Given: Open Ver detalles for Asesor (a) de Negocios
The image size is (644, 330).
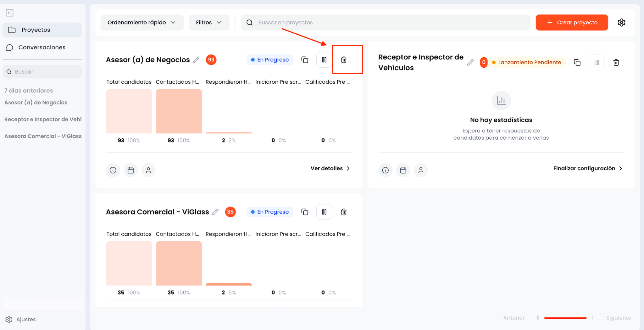Looking at the screenshot, I should point(330,168).
